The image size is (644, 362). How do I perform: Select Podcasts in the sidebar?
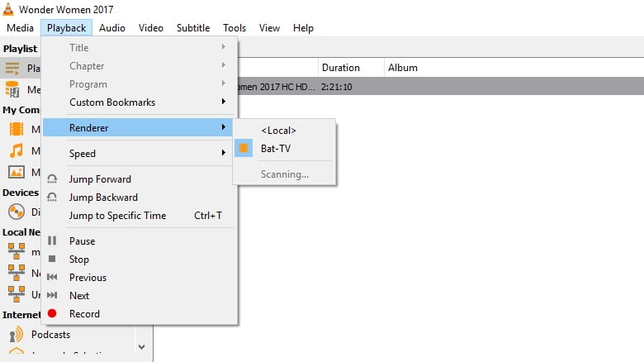click(x=51, y=335)
